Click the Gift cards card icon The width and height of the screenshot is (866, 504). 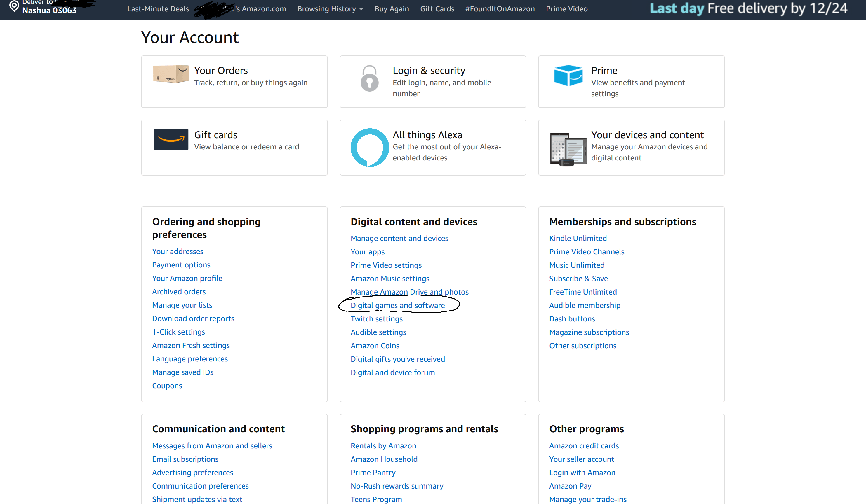pos(171,139)
